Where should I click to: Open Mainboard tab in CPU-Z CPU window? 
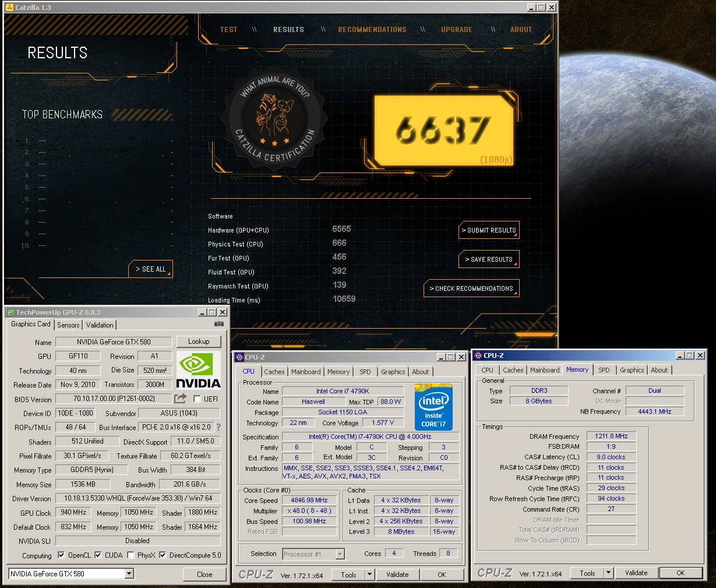pos(306,372)
